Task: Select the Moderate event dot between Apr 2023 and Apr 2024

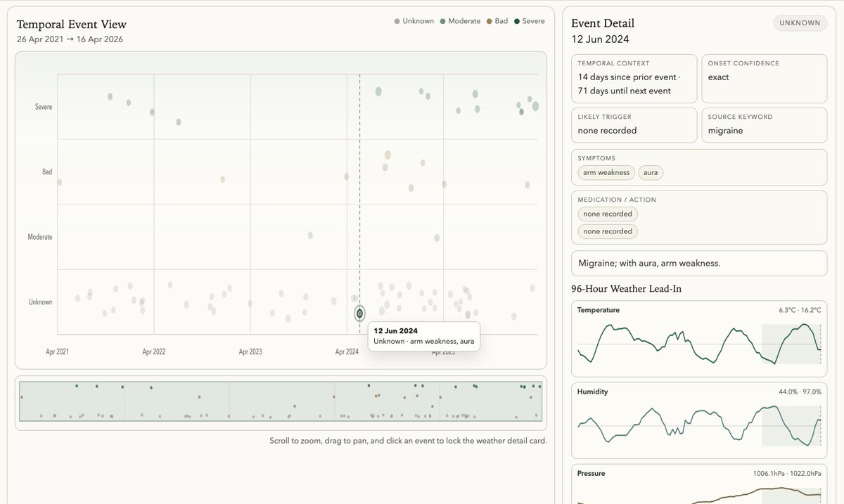Action: pyautogui.click(x=310, y=235)
